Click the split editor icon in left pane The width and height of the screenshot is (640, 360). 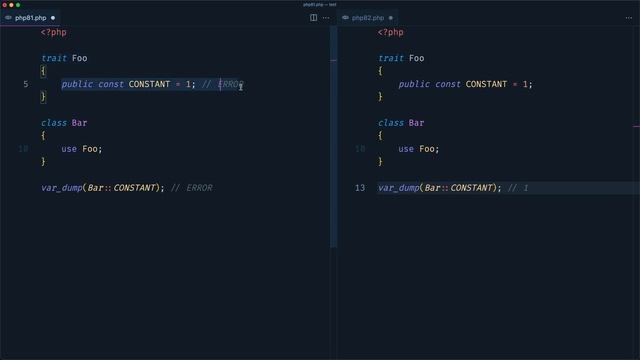(x=313, y=18)
